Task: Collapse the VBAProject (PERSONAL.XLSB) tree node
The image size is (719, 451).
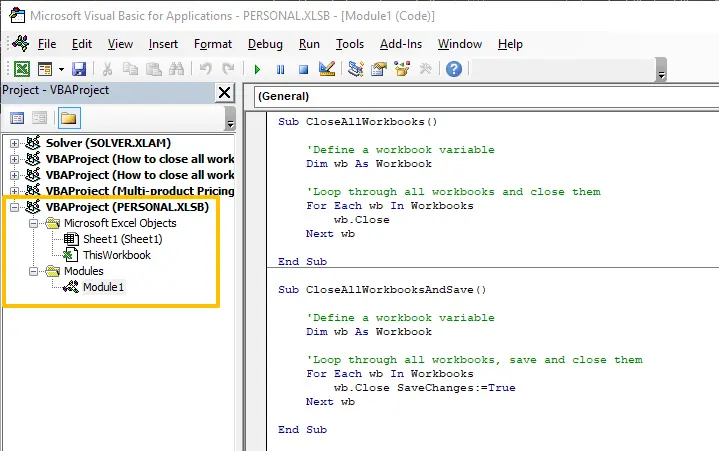Action: (15, 207)
